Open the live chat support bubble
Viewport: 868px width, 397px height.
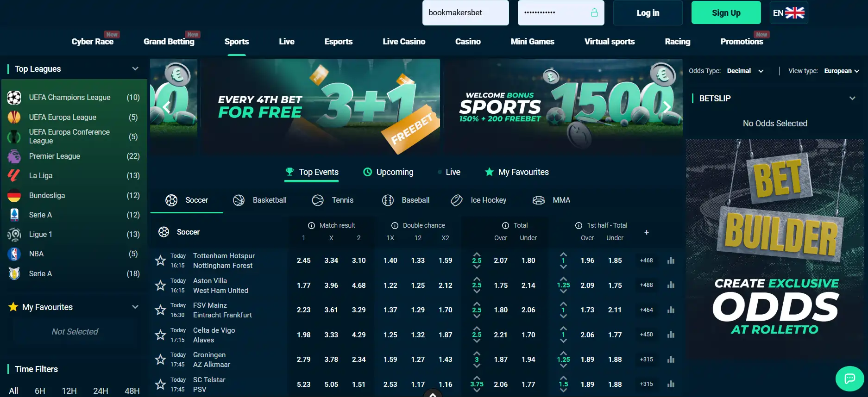tap(849, 379)
